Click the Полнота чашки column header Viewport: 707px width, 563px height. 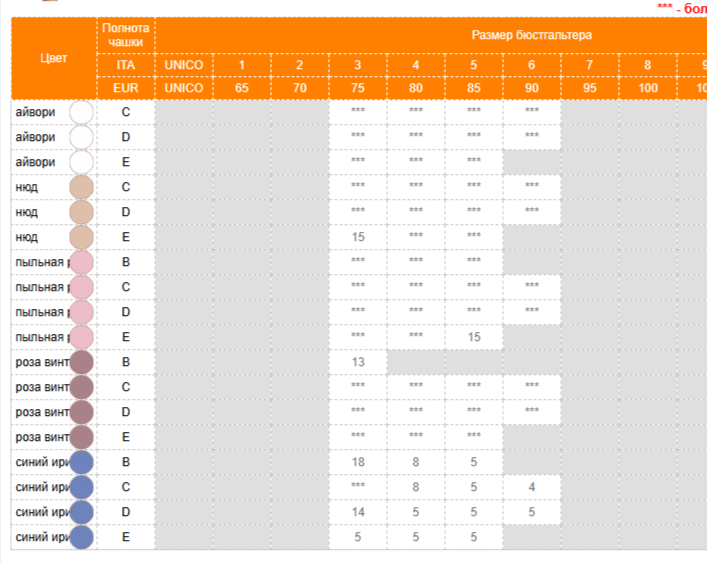pyautogui.click(x=126, y=35)
